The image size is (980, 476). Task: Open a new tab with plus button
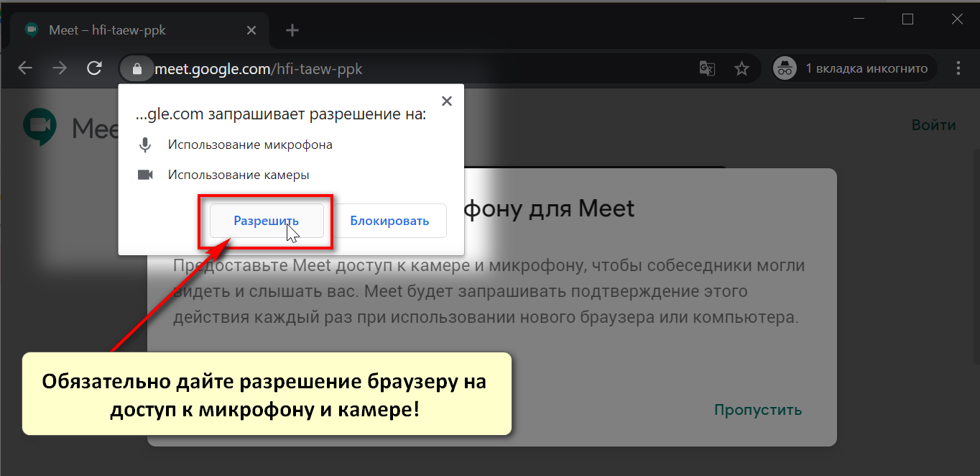pyautogui.click(x=292, y=30)
